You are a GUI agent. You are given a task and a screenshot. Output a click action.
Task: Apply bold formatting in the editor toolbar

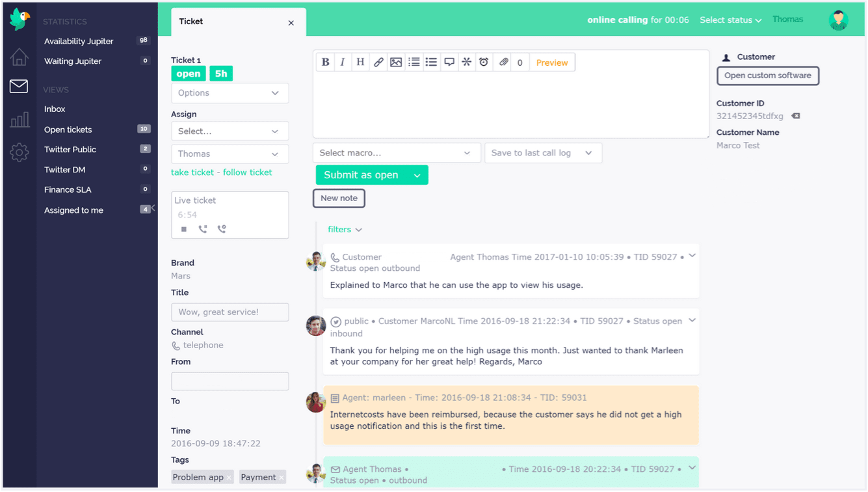[325, 62]
